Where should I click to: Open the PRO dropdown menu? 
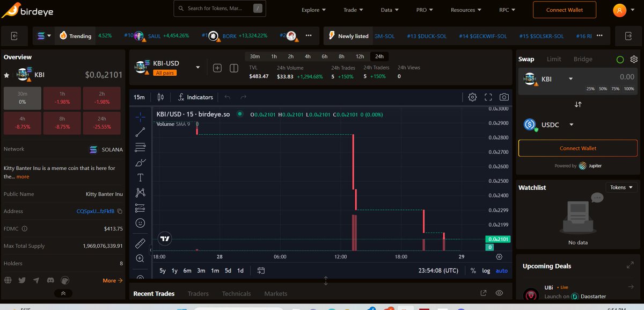(425, 10)
